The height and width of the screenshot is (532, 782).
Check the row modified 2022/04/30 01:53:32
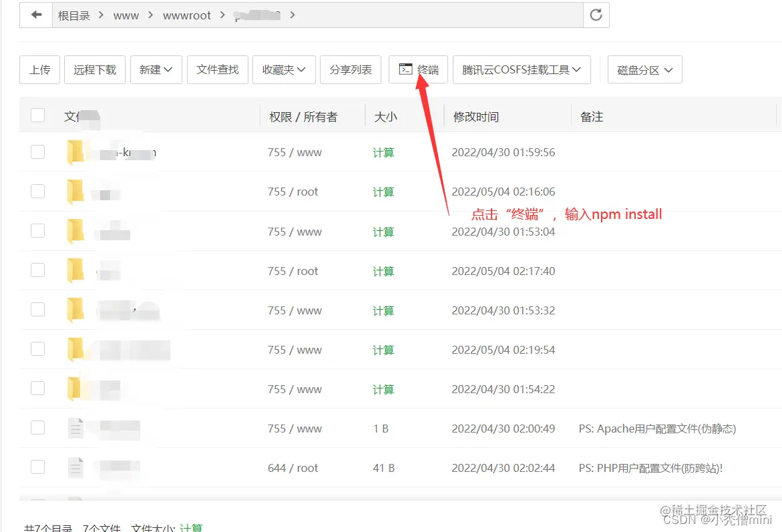(x=38, y=309)
